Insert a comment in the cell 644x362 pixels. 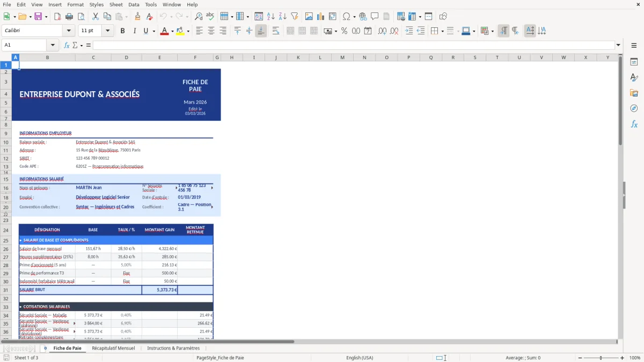(375, 16)
